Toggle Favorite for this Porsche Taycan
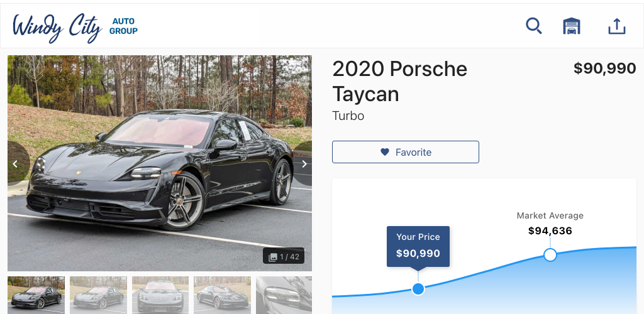This screenshot has height=314, width=644. tap(406, 152)
